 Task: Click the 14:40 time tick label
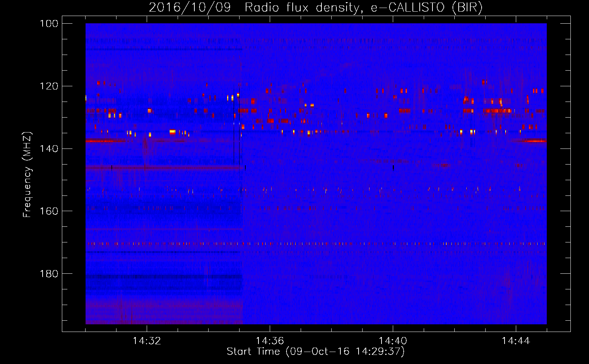(x=393, y=341)
